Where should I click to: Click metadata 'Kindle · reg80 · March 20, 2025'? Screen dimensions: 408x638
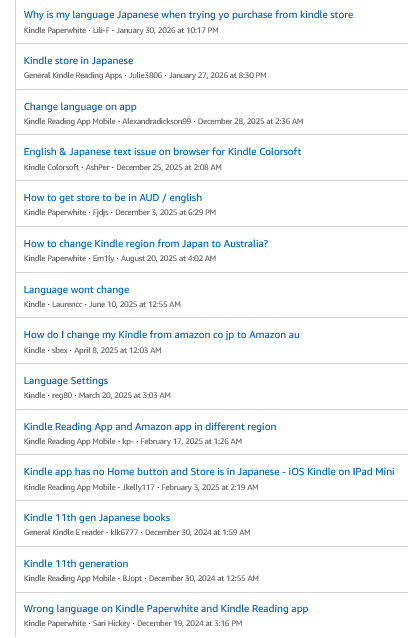(x=97, y=395)
